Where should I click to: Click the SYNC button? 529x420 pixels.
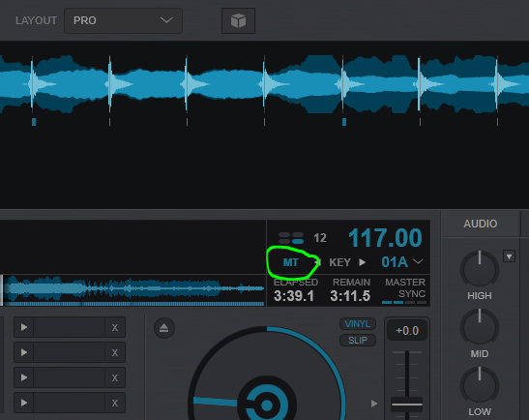412,294
